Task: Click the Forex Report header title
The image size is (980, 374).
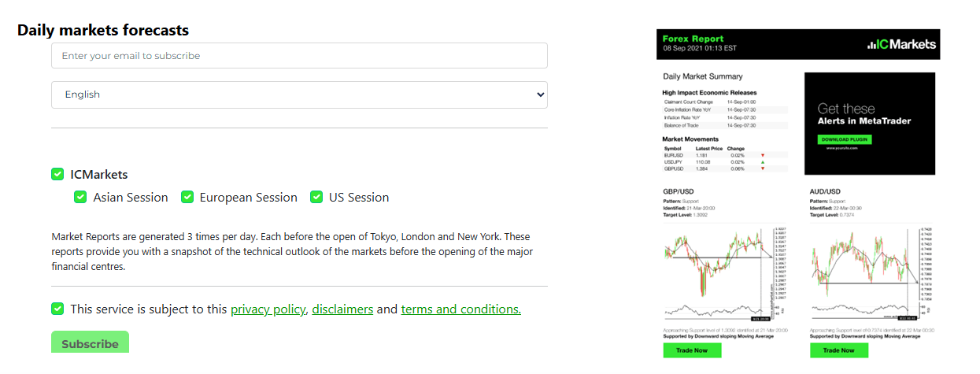Action: coord(693,39)
